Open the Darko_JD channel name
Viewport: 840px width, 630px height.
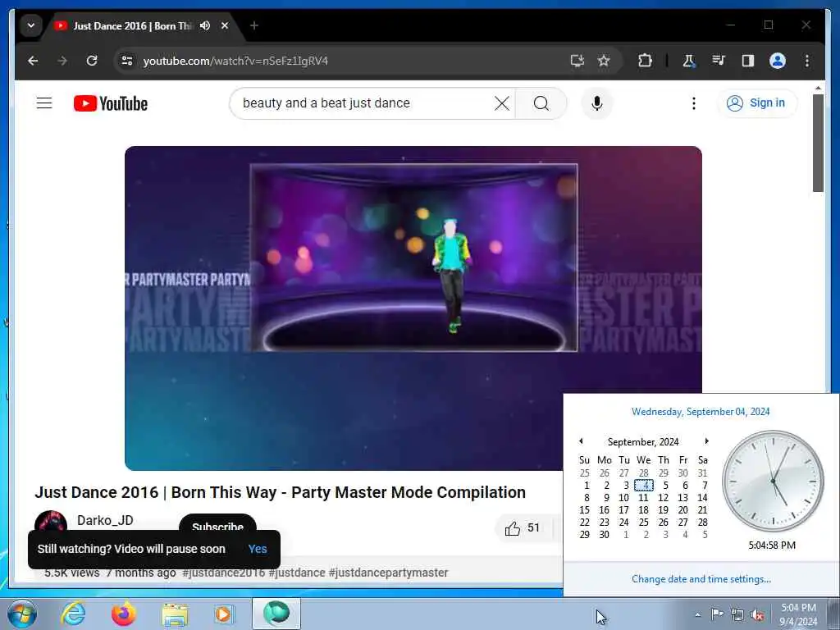[x=105, y=520]
